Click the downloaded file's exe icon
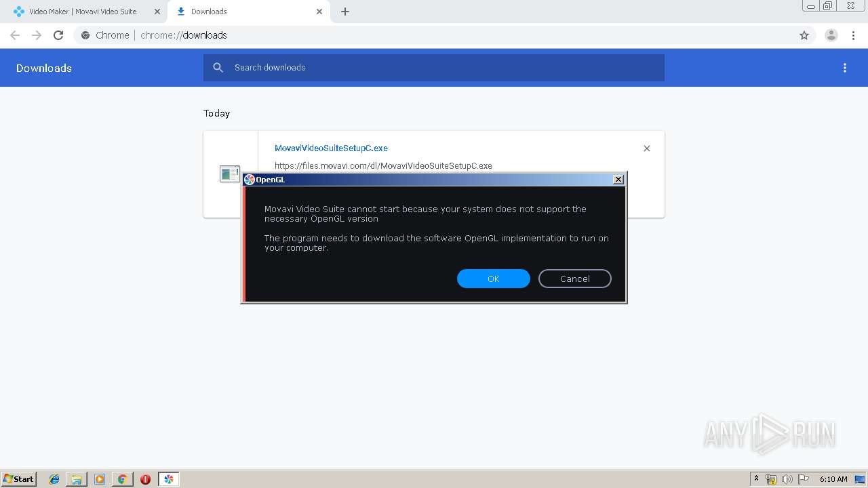This screenshot has width=868, height=488. (230, 174)
